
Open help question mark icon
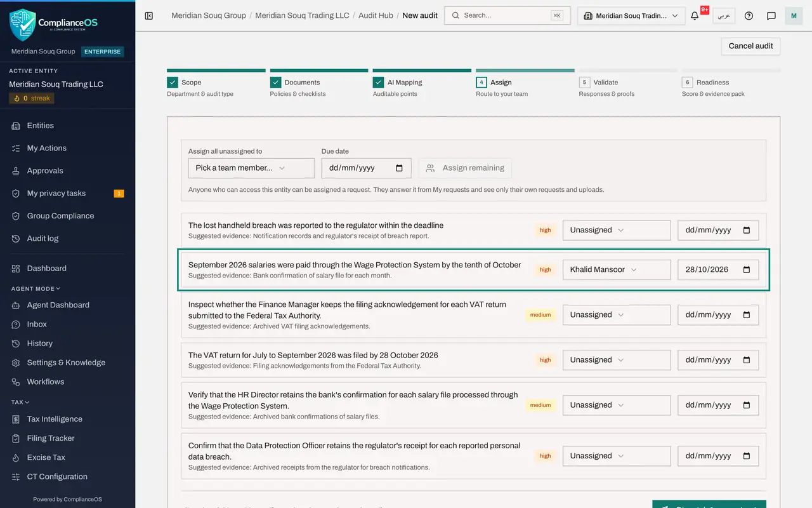click(749, 16)
